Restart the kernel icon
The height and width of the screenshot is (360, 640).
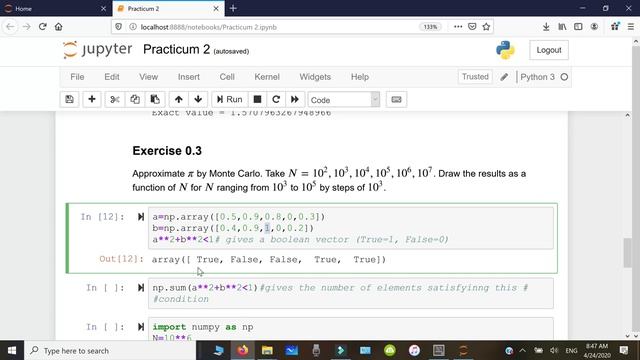tap(276, 99)
